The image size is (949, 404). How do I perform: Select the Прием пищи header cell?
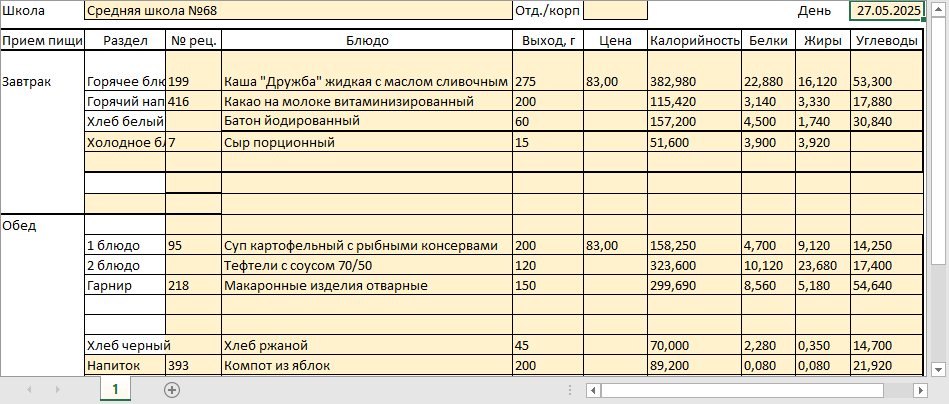(x=42, y=41)
